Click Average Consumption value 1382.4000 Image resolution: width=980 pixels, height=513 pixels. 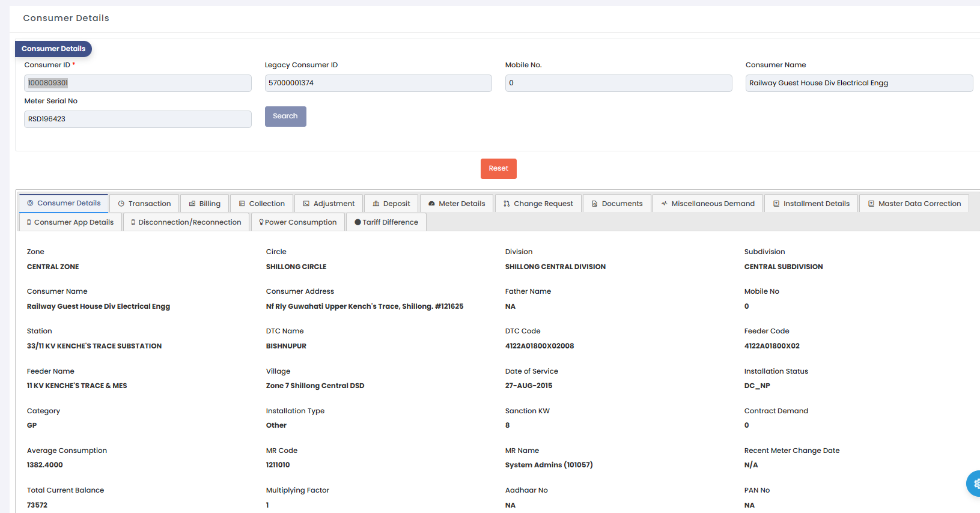click(x=45, y=465)
